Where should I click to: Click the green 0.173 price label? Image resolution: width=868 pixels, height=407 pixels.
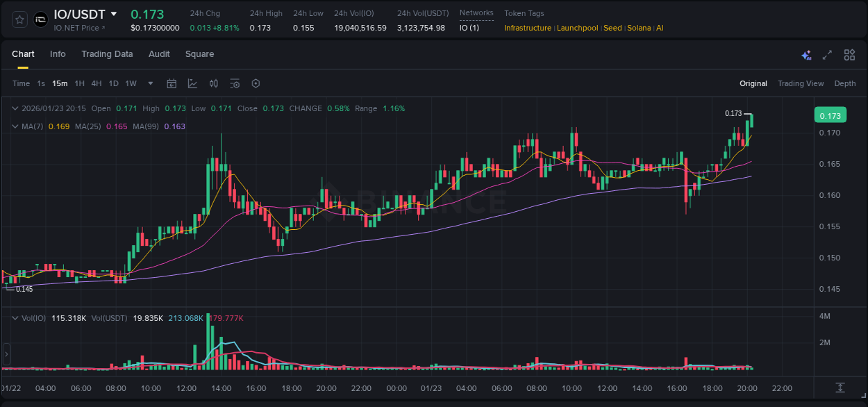(831, 115)
